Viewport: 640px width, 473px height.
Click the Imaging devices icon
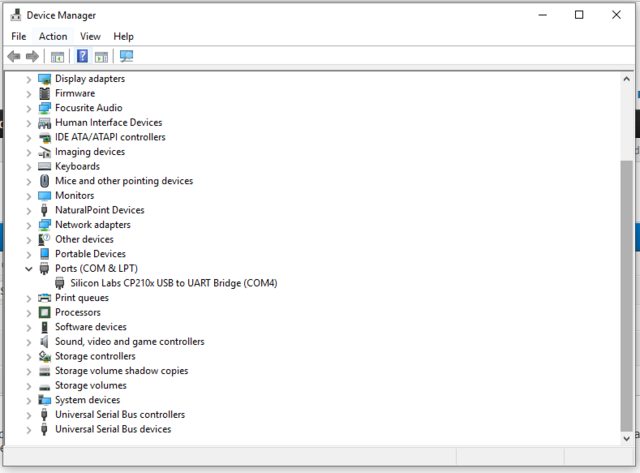tap(44, 152)
